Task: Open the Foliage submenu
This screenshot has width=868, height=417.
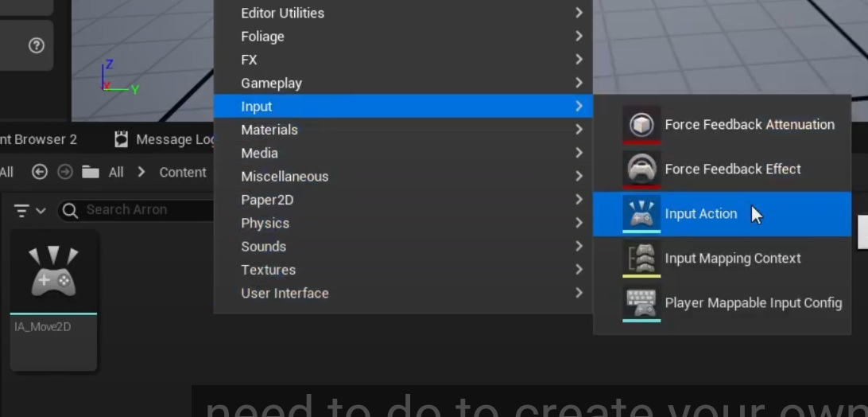Action: coord(403,37)
